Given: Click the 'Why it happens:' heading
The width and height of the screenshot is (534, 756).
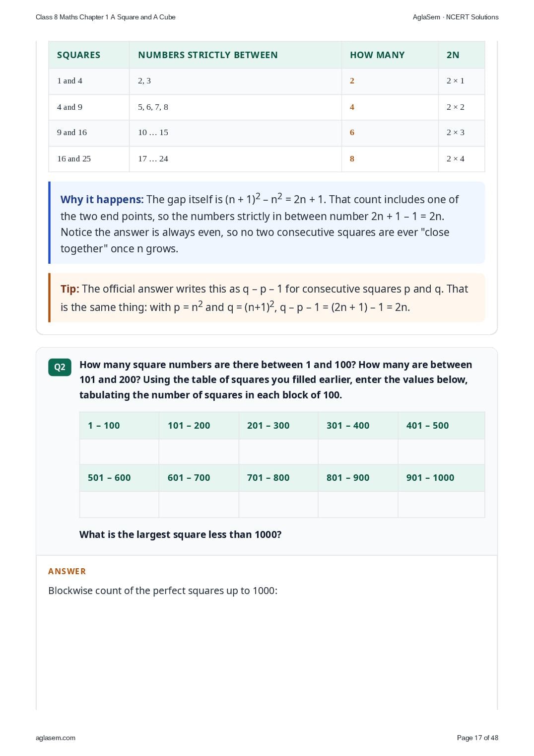Looking at the screenshot, I should (x=102, y=200).
